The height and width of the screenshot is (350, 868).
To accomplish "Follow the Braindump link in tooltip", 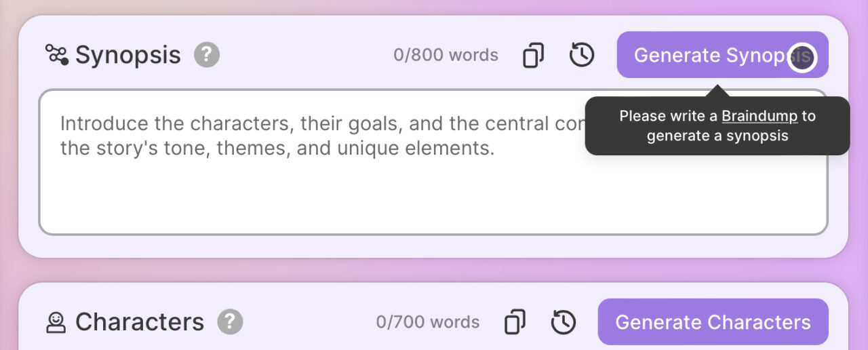I will click(x=759, y=116).
